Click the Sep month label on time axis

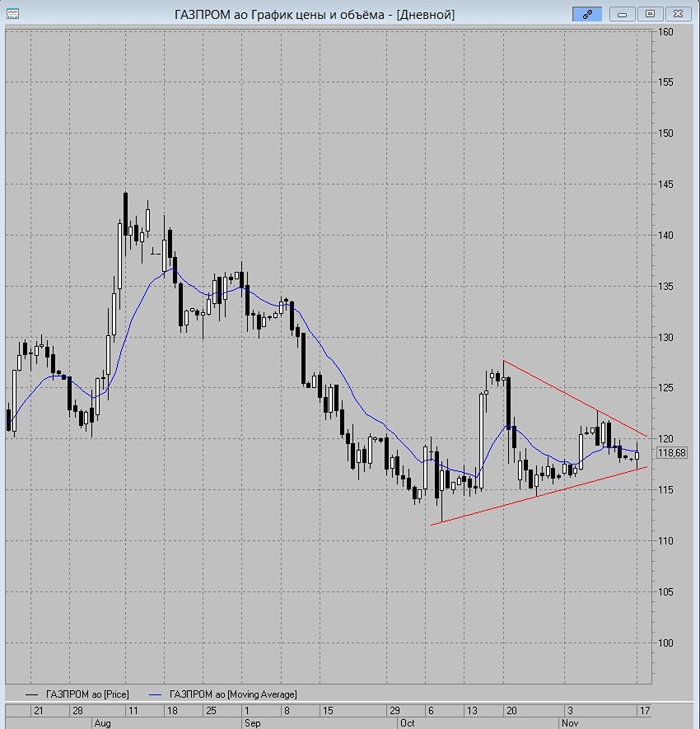point(252,723)
